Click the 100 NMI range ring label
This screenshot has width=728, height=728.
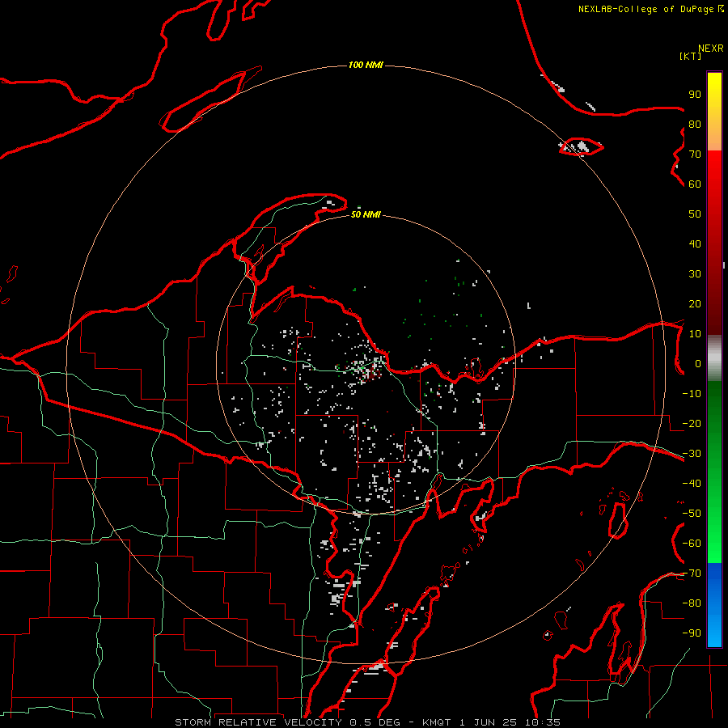tap(366, 65)
